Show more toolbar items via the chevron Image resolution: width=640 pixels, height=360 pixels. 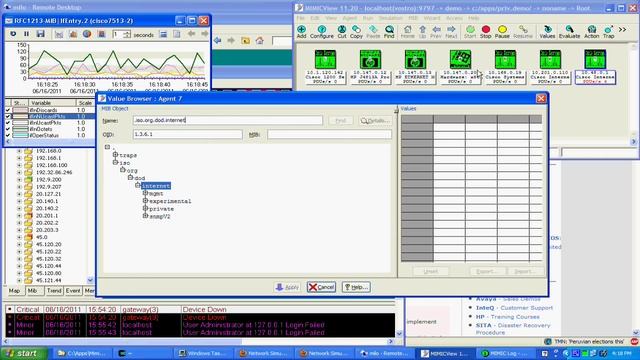pyautogui.click(x=622, y=29)
